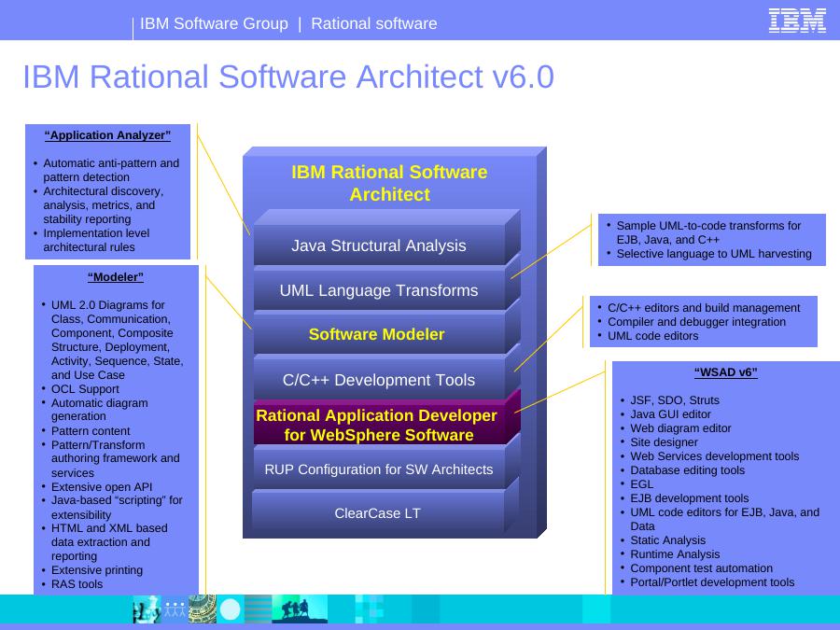This screenshot has width=840, height=630.
Task: Select the Software Modeler layer
Action: (377, 334)
